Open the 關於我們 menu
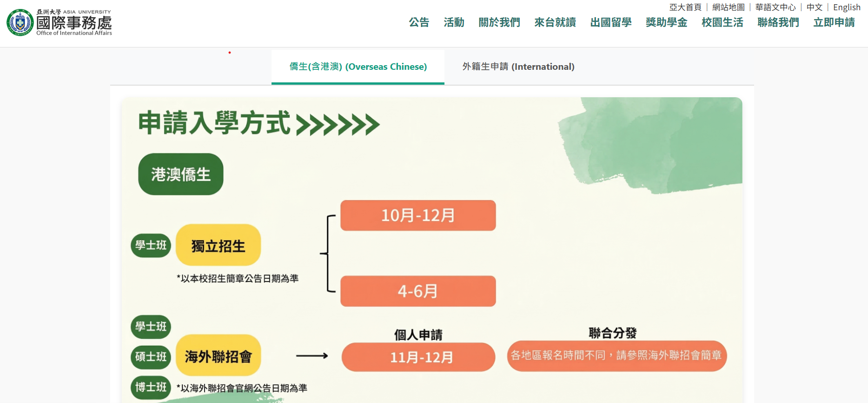The height and width of the screenshot is (403, 868). tap(499, 22)
